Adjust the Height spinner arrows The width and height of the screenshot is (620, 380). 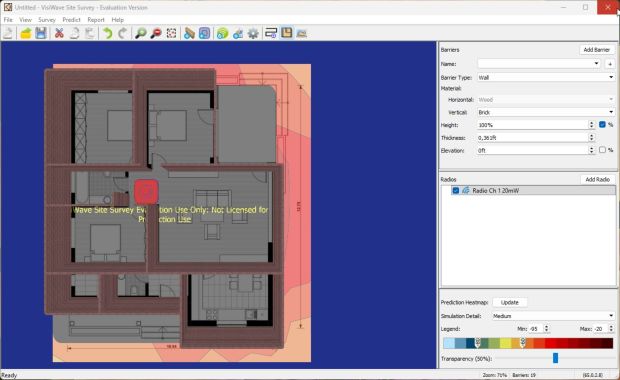pyautogui.click(x=592, y=125)
